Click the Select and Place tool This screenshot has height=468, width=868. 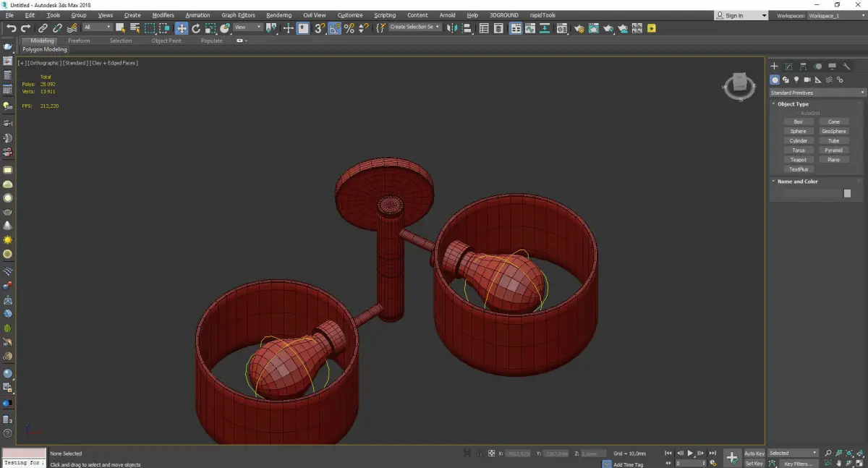click(225, 28)
